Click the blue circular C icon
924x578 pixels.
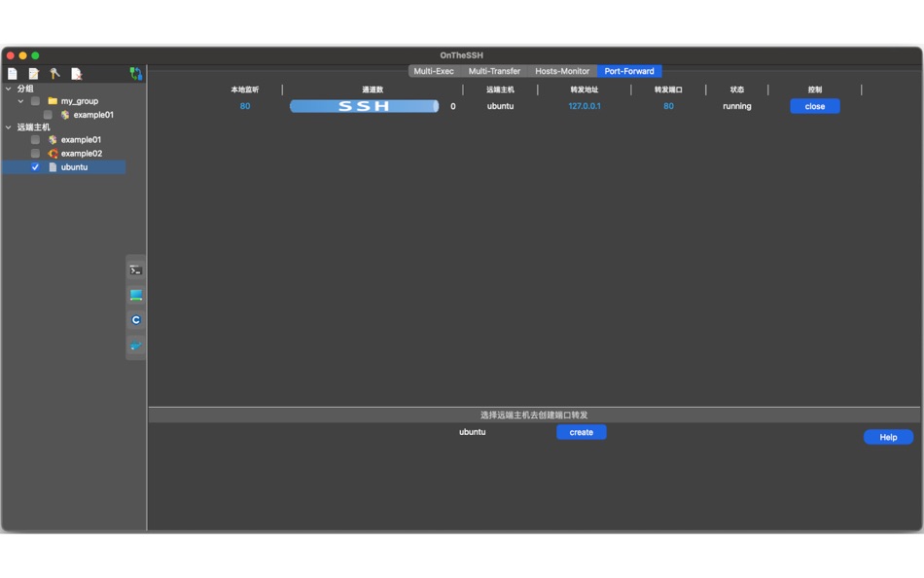[135, 320]
